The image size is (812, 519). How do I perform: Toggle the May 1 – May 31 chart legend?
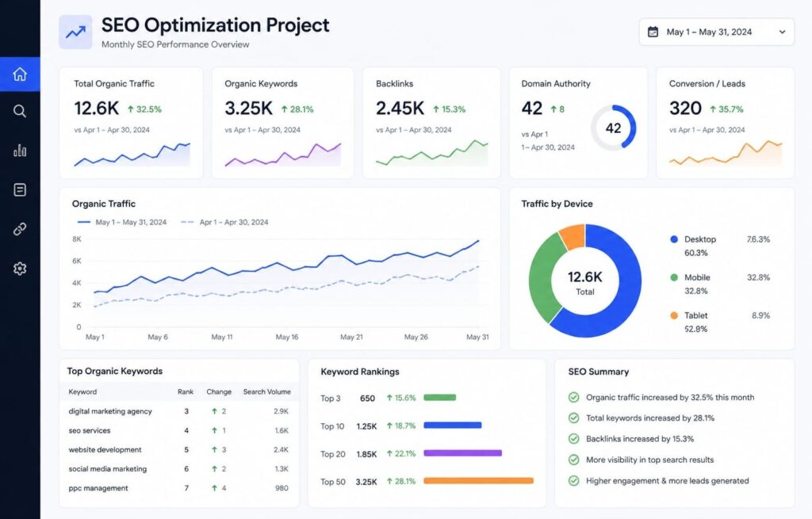click(122, 222)
